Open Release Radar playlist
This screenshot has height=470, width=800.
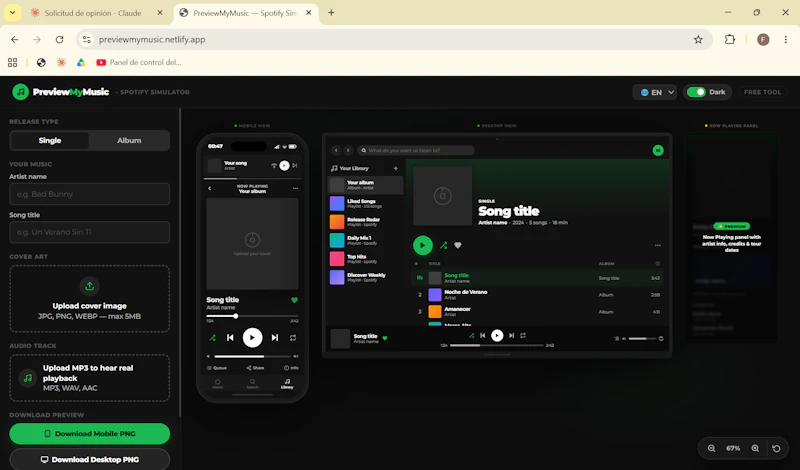pos(365,222)
